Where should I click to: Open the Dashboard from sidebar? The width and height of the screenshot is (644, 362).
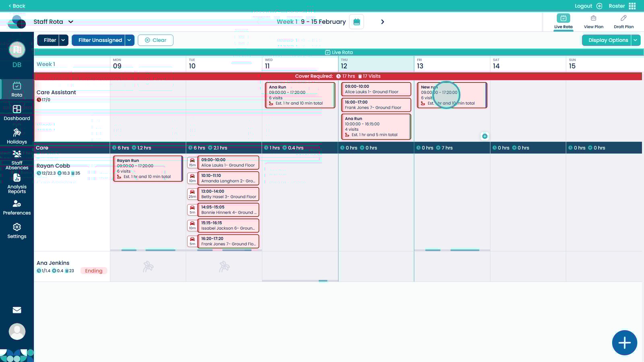17,113
